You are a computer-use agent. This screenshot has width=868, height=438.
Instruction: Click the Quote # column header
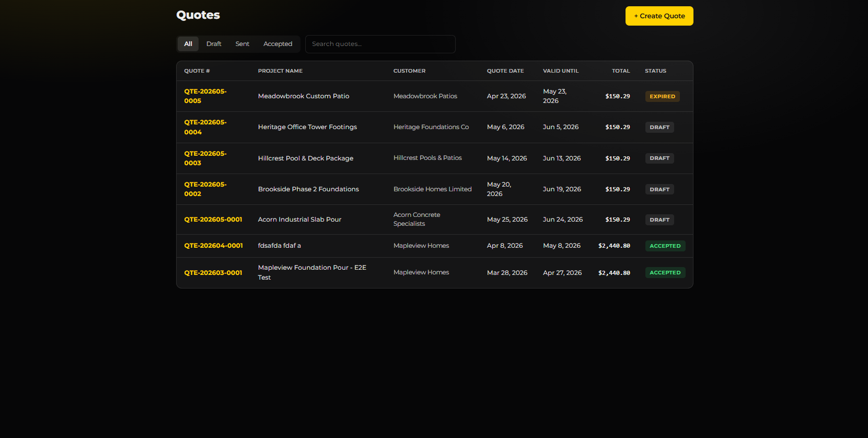click(197, 71)
